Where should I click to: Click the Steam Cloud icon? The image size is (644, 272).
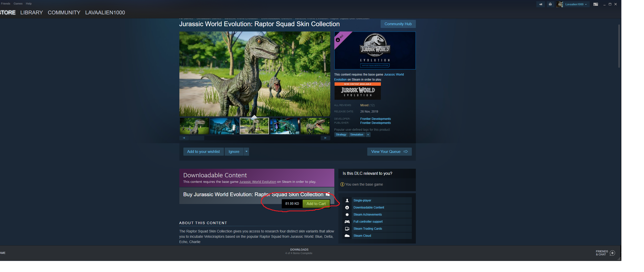[x=347, y=236]
